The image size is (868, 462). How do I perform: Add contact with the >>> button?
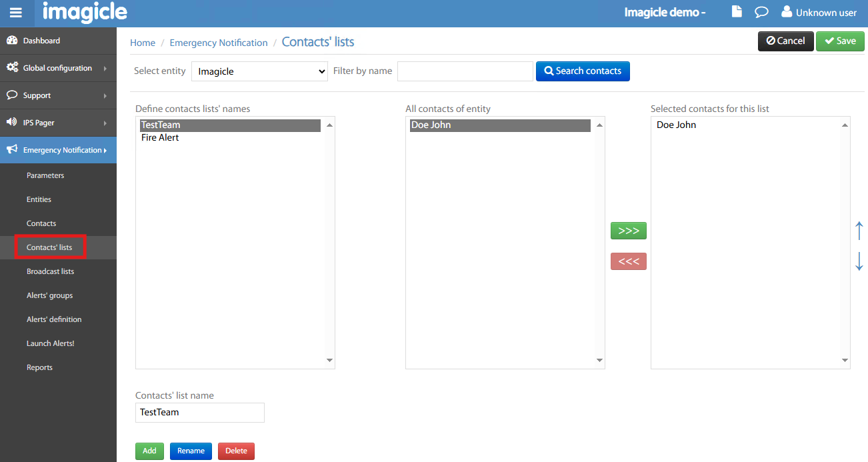[x=628, y=231]
